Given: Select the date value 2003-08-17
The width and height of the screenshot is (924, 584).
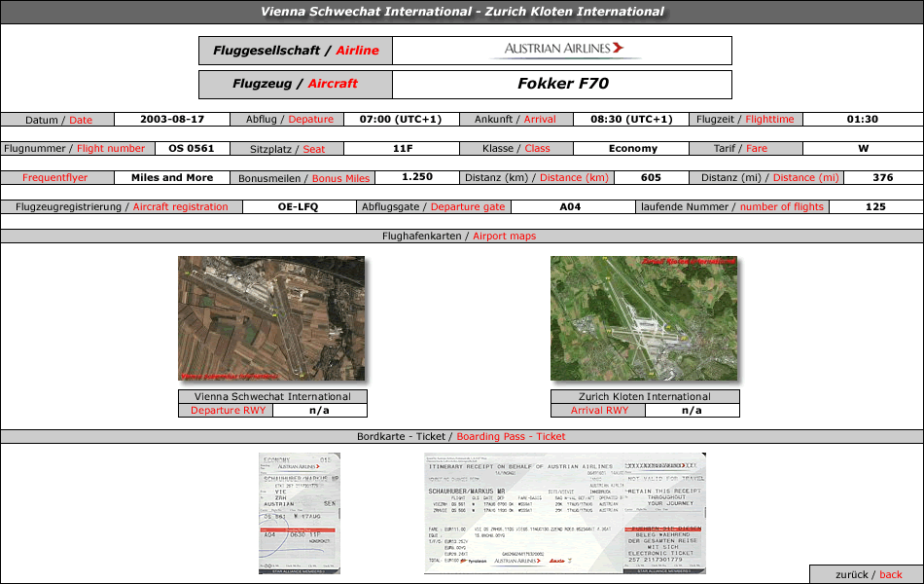Looking at the screenshot, I should [172, 120].
